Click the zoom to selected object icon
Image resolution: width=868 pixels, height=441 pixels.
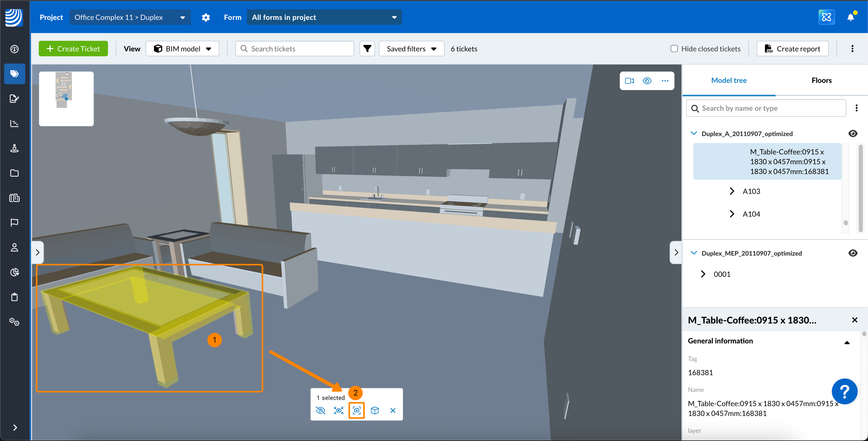click(357, 410)
